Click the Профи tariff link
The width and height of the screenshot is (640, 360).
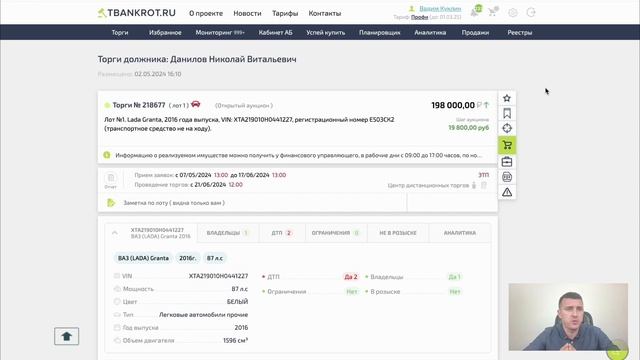pyautogui.click(x=420, y=17)
